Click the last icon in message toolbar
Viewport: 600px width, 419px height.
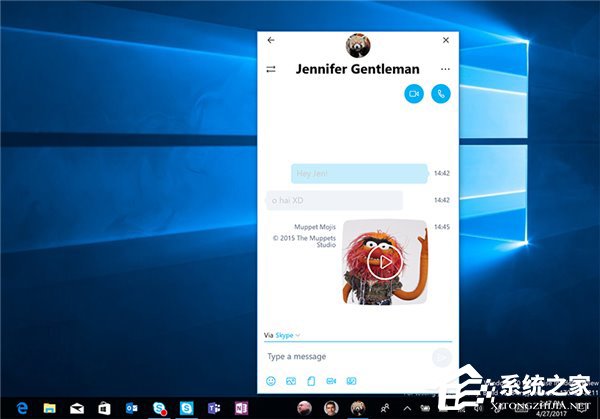point(351,381)
